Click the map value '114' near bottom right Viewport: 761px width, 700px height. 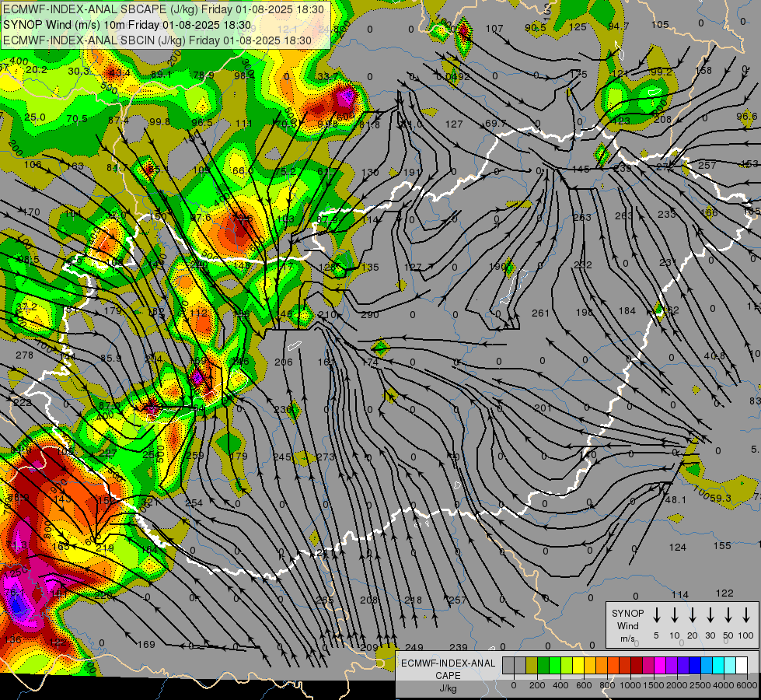(680, 595)
